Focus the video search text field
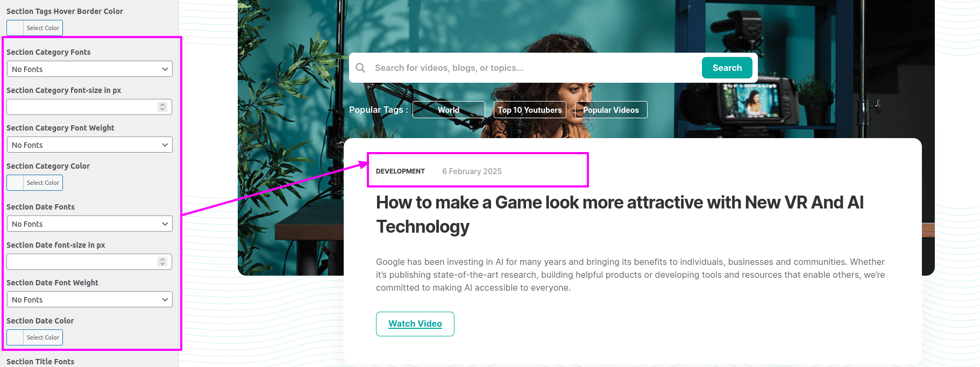This screenshot has height=367, width=980. tap(535, 68)
